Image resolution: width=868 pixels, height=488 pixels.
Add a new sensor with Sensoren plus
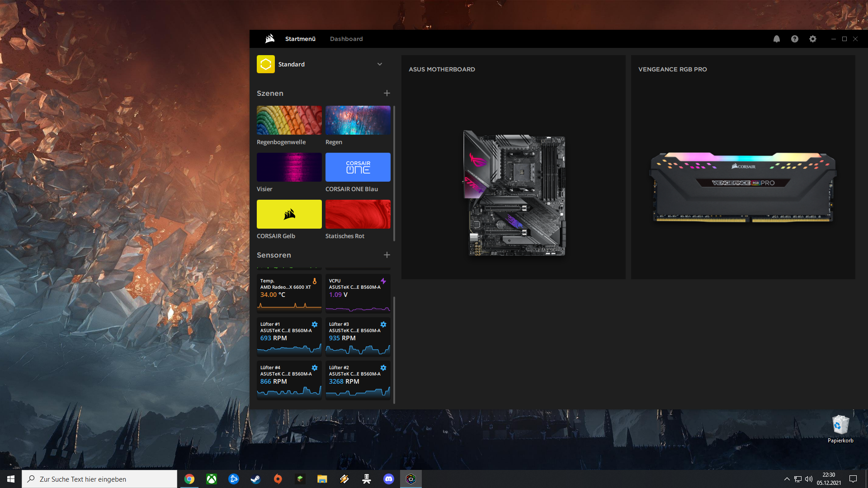(387, 255)
